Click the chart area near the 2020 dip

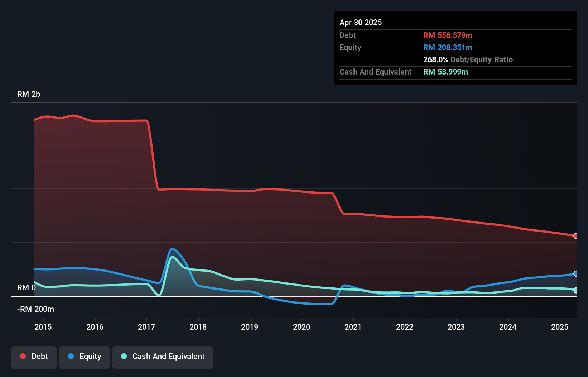(x=308, y=304)
